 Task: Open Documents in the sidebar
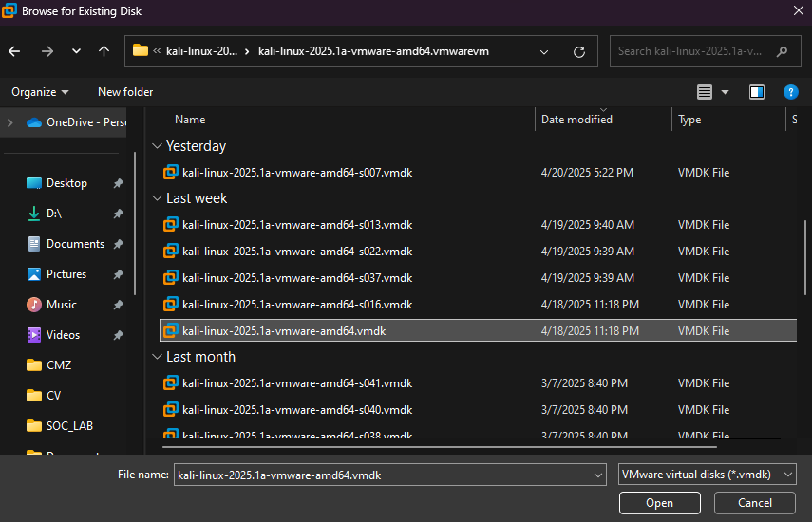pos(76,244)
